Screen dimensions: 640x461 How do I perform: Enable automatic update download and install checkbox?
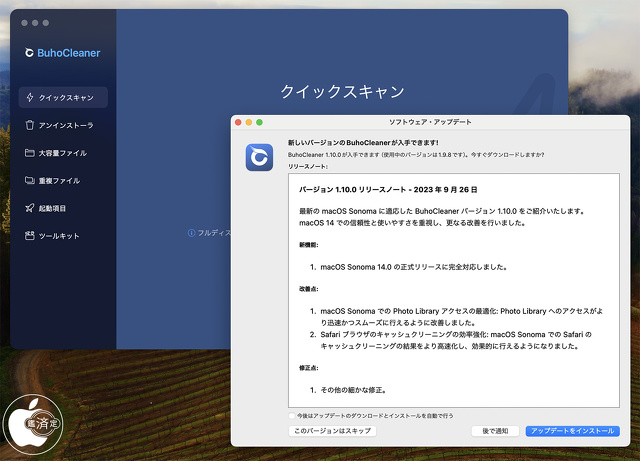[291, 416]
